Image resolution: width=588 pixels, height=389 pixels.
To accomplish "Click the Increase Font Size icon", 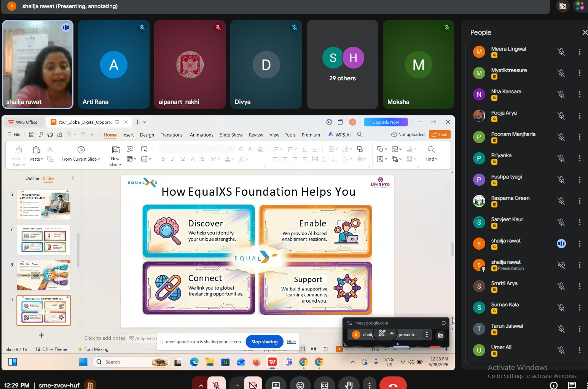I will pyautogui.click(x=241, y=149).
